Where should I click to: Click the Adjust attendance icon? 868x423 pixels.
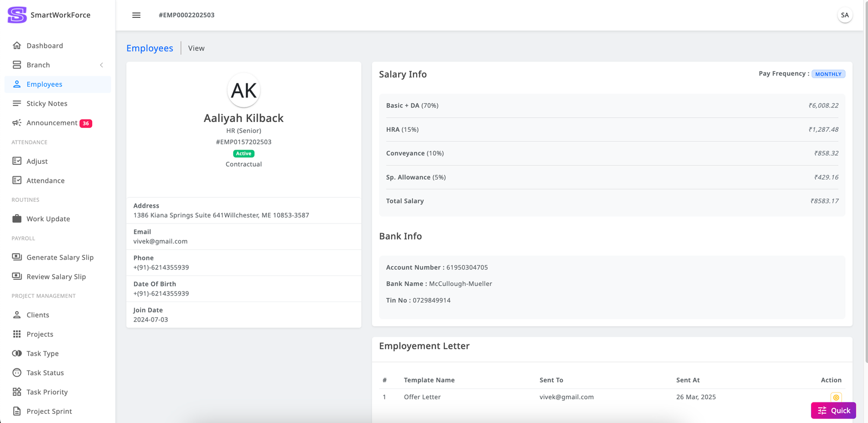pyautogui.click(x=17, y=161)
